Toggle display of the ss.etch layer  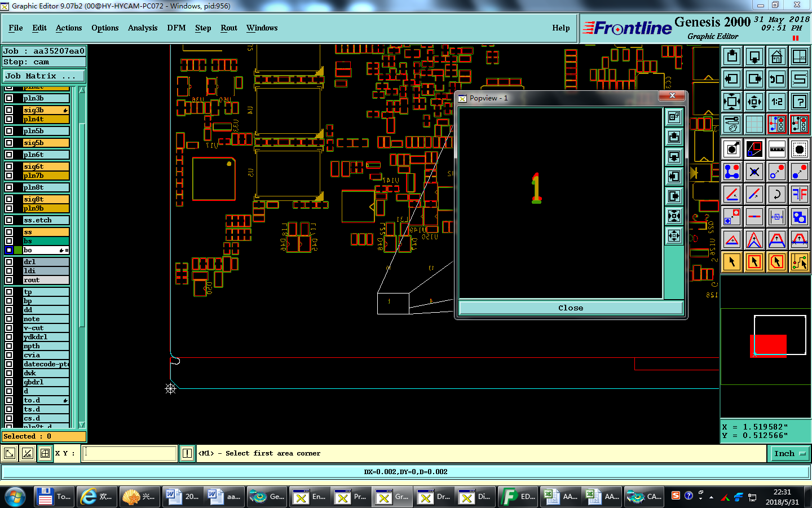(9, 220)
